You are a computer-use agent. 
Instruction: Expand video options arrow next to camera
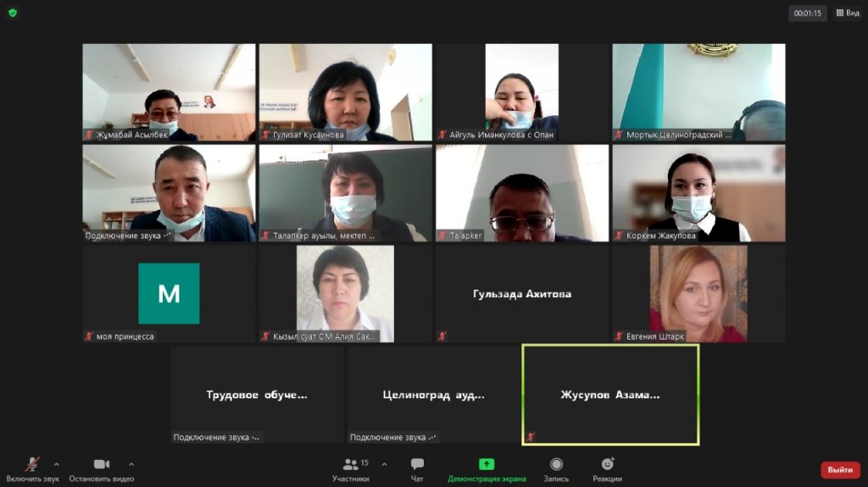tap(131, 464)
